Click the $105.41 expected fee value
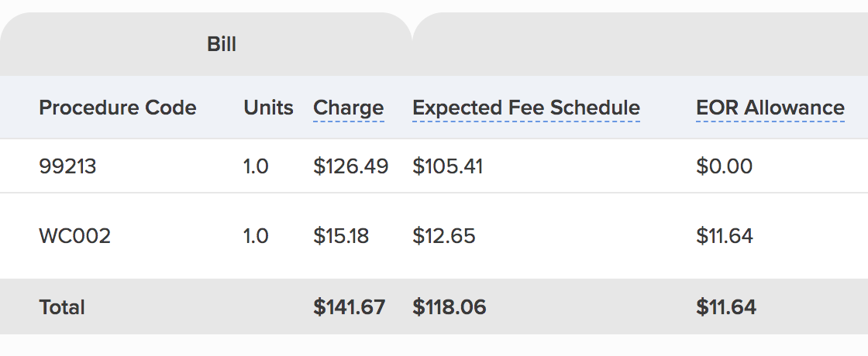The height and width of the screenshot is (356, 868). (447, 166)
